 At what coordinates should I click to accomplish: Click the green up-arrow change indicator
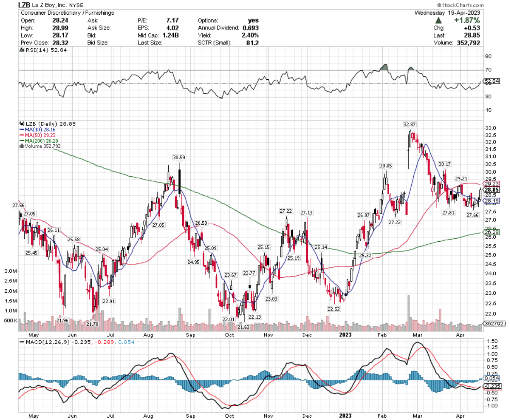tap(438, 20)
